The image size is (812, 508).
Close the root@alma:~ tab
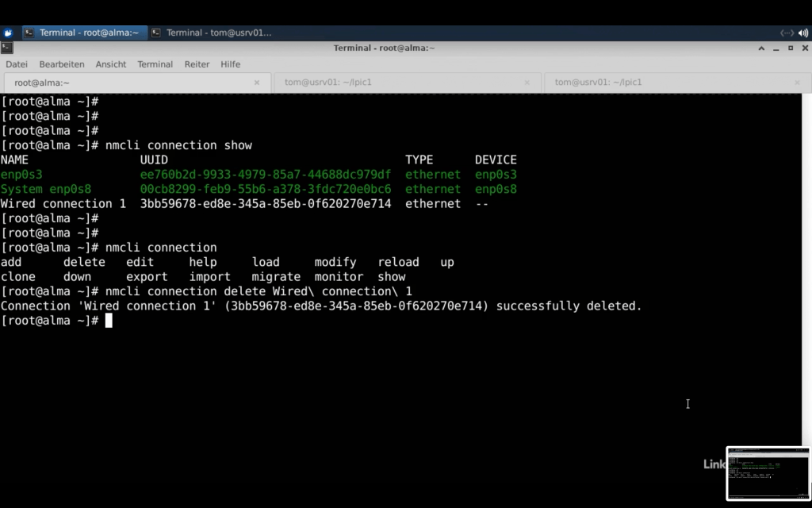click(x=257, y=83)
